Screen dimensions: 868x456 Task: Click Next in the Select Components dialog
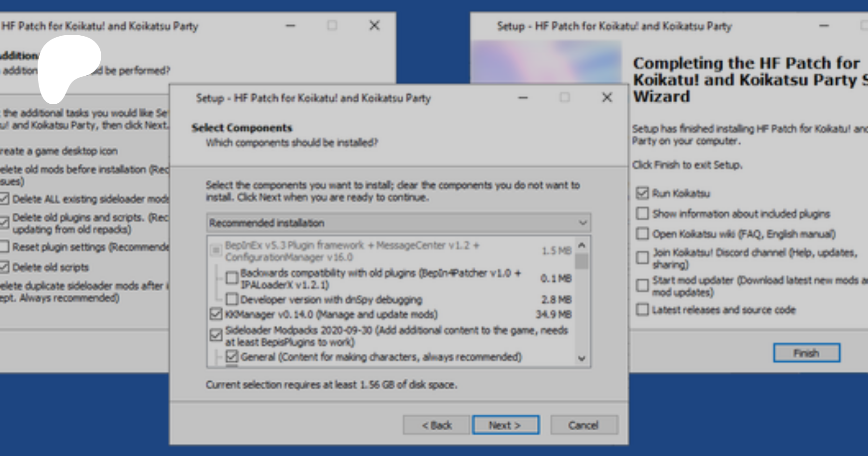[506, 425]
